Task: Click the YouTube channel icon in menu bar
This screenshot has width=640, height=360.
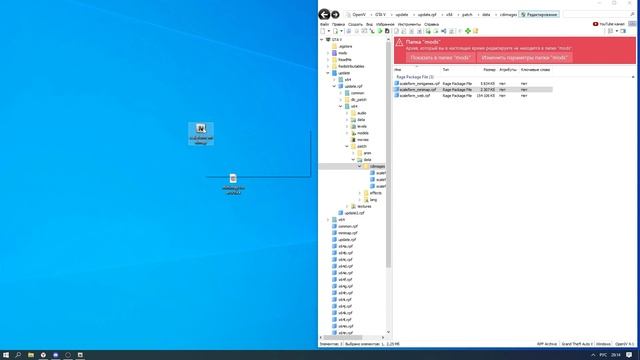Action: 596,24
